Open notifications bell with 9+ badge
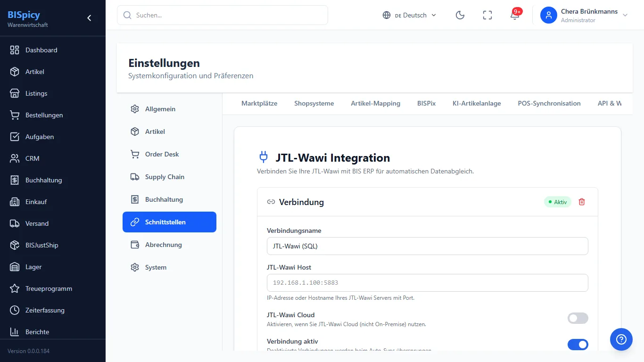The width and height of the screenshot is (644, 362). point(515,15)
